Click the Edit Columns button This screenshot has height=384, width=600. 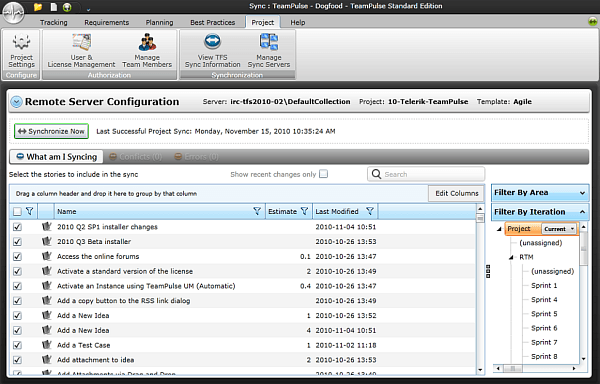pos(457,193)
